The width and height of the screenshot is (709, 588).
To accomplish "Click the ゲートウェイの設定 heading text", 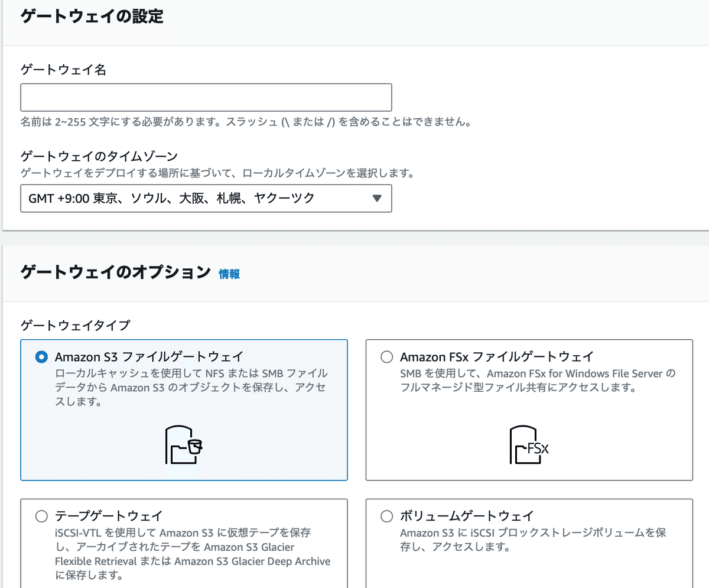I will [92, 17].
